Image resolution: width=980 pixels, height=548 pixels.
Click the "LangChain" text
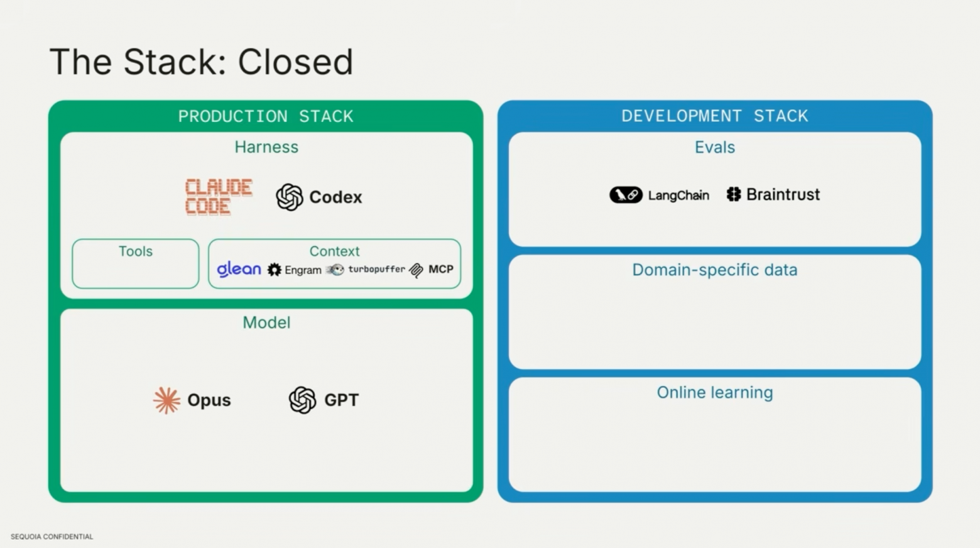[678, 195]
